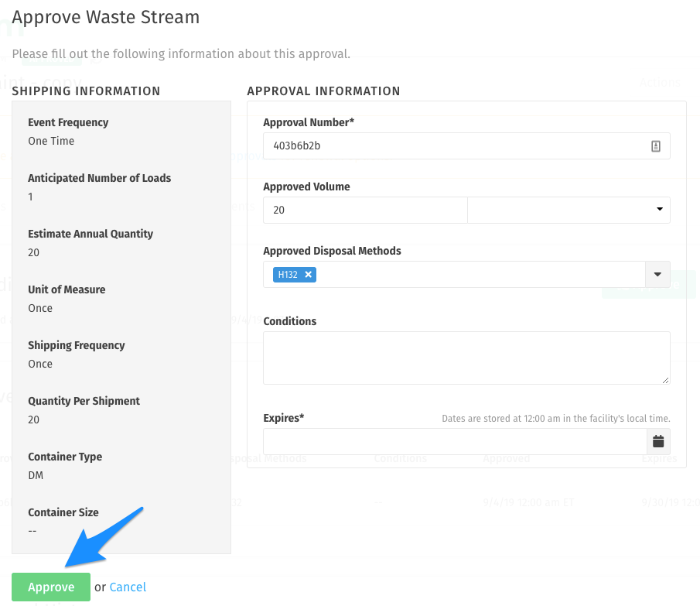
Task: Click the Container Size label
Action: [63, 512]
